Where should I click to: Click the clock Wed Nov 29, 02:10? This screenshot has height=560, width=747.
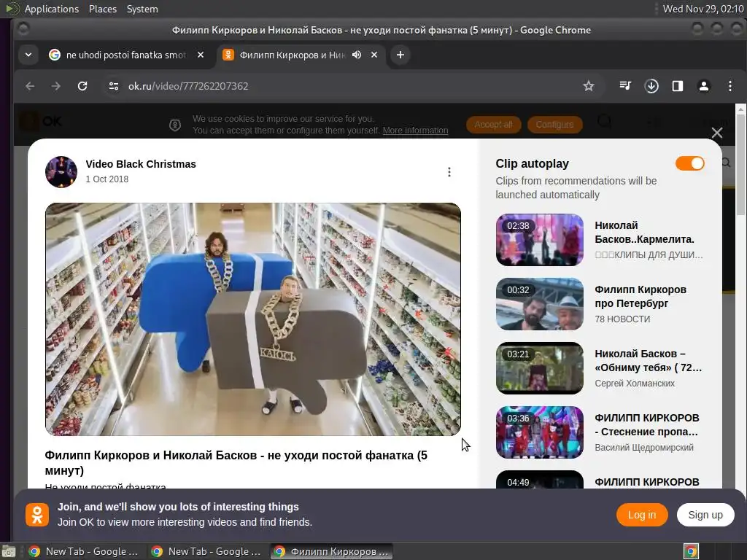(703, 9)
